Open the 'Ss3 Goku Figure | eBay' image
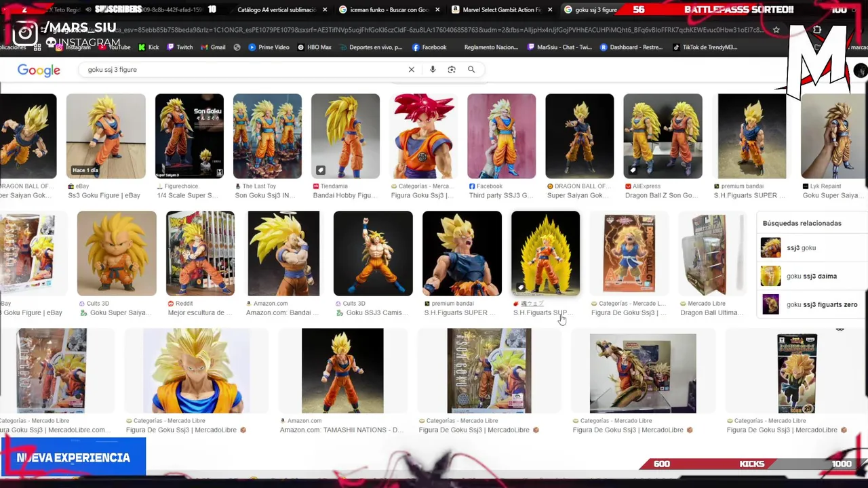 106,136
